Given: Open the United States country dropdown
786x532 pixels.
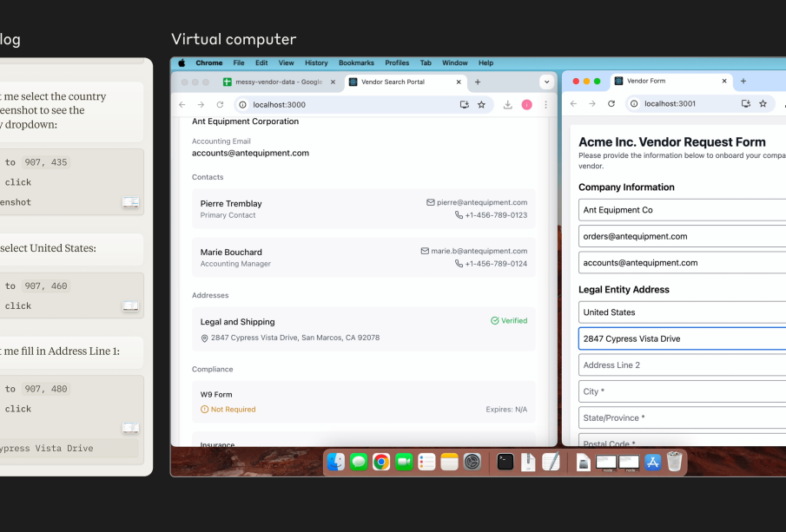Looking at the screenshot, I should click(x=682, y=312).
